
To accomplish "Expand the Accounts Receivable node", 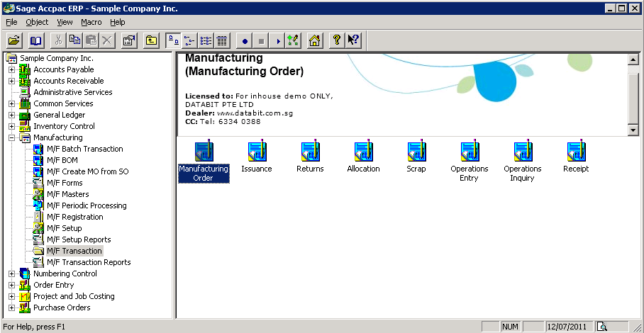I will click(11, 81).
